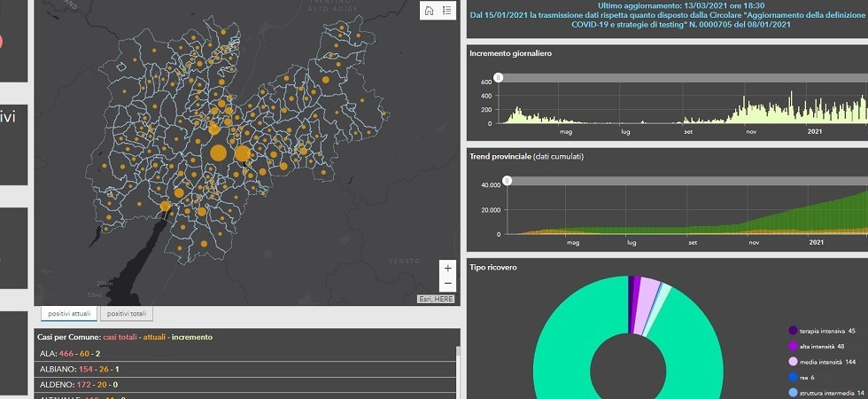The width and height of the screenshot is (868, 399).
Task: Click the Trend provinciale time slider handle
Action: click(507, 181)
